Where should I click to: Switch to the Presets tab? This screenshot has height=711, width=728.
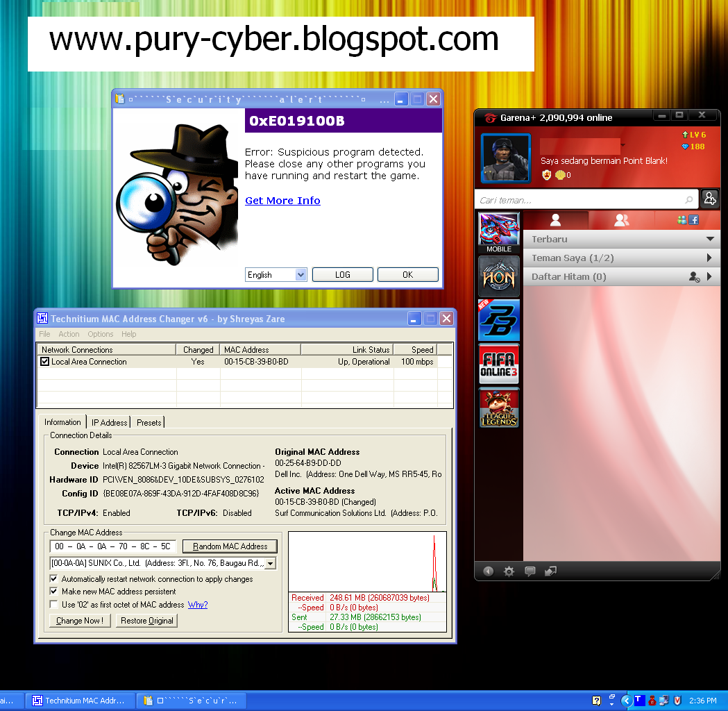point(149,422)
